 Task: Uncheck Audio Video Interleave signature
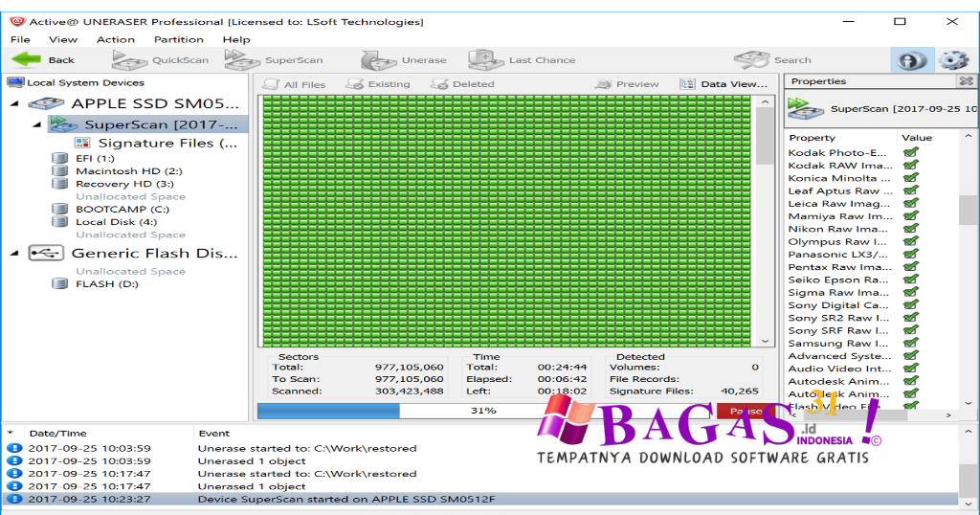click(911, 369)
